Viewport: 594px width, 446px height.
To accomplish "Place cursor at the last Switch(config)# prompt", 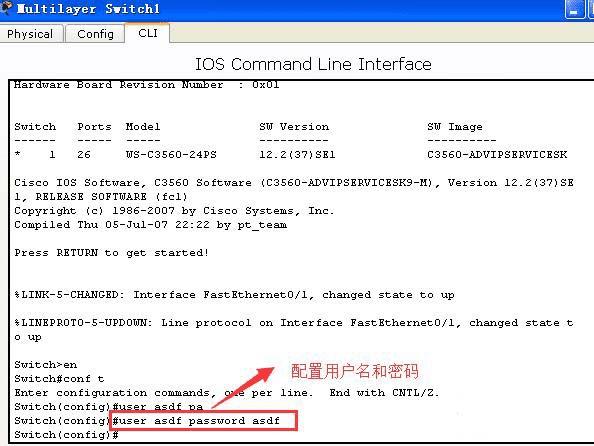I will pyautogui.click(x=66, y=435).
